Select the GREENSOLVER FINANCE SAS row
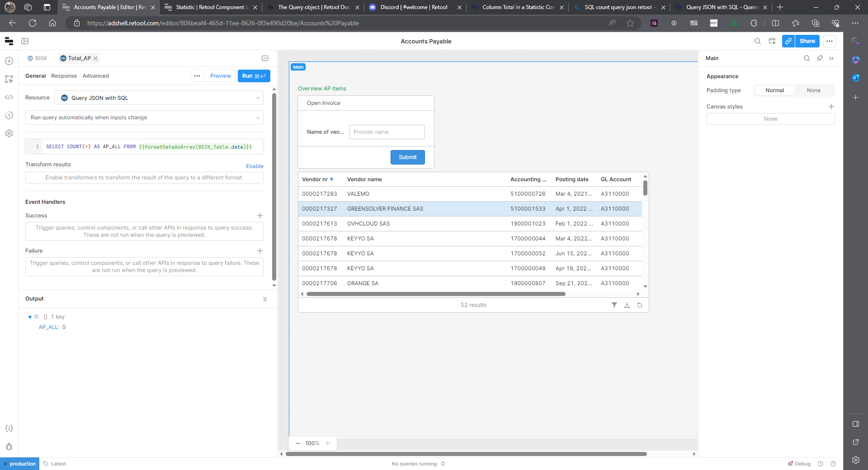 click(x=470, y=209)
